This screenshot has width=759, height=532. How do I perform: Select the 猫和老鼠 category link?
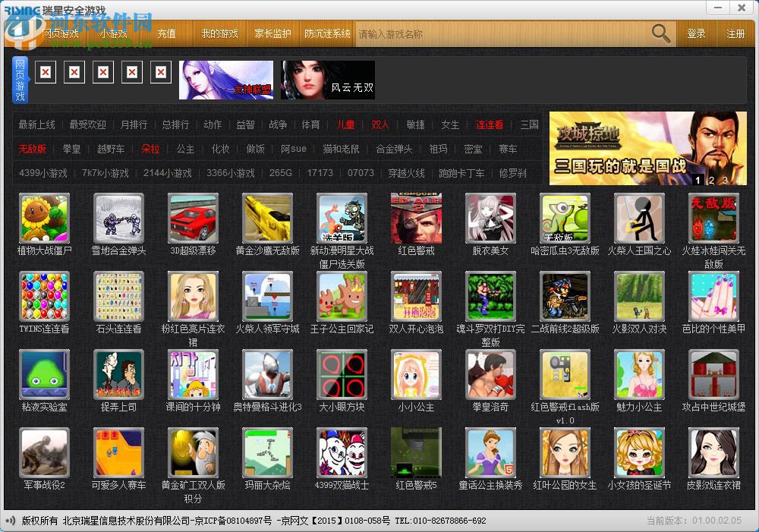click(x=342, y=149)
